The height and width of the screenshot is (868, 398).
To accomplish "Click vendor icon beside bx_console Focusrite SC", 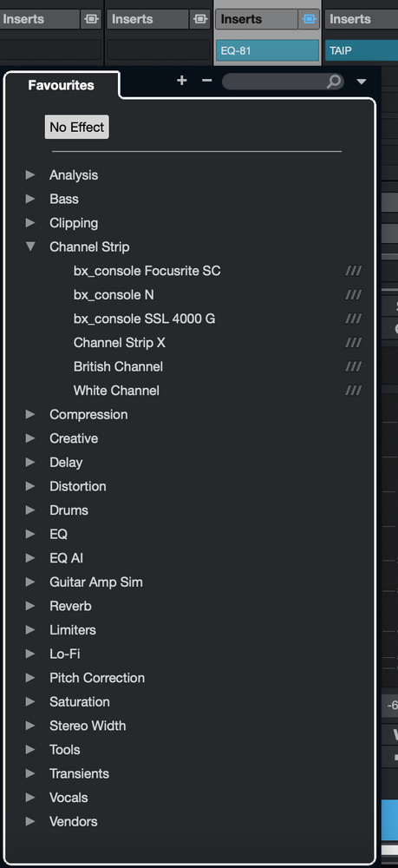I will click(x=353, y=271).
